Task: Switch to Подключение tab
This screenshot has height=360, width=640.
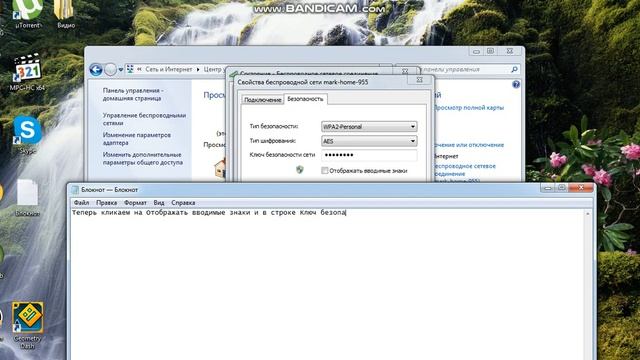Action: tap(262, 100)
